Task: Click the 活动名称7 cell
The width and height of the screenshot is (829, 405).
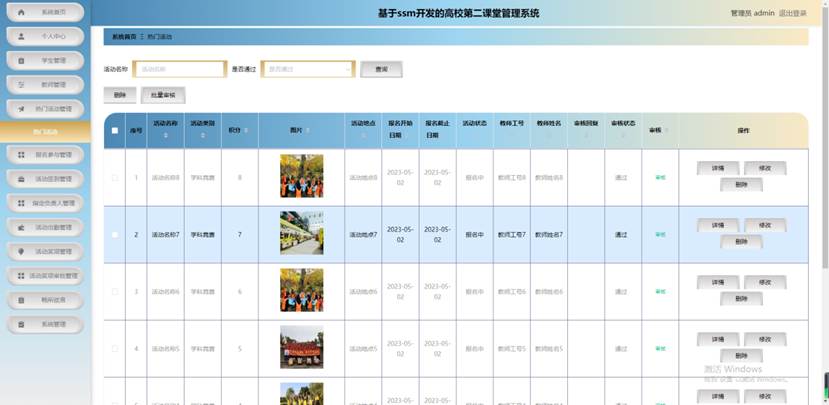Action: point(165,235)
